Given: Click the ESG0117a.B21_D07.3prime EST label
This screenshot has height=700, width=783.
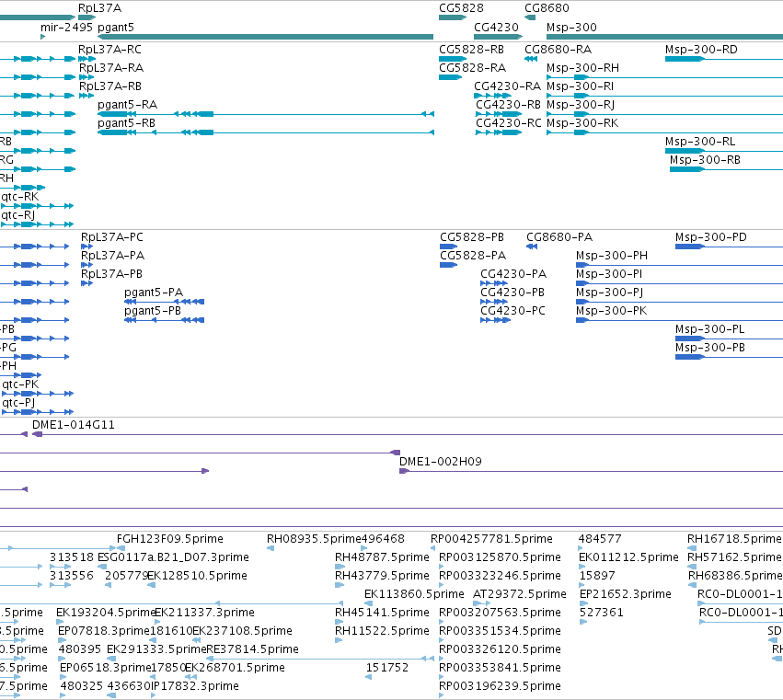Looking at the screenshot, I should click(x=173, y=557).
